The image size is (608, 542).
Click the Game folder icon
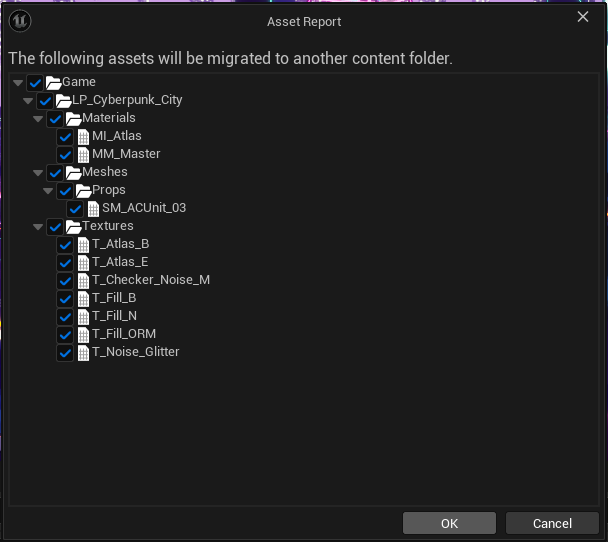(x=53, y=82)
